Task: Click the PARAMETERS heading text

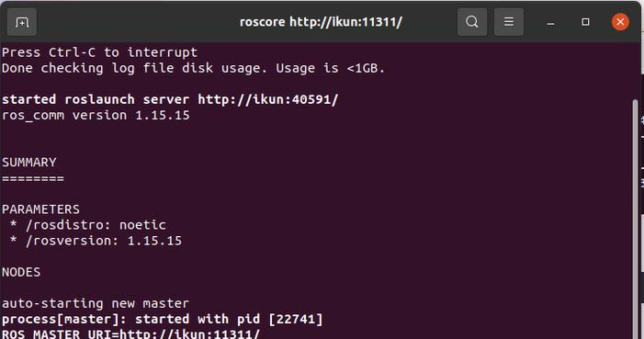Action: (x=41, y=209)
